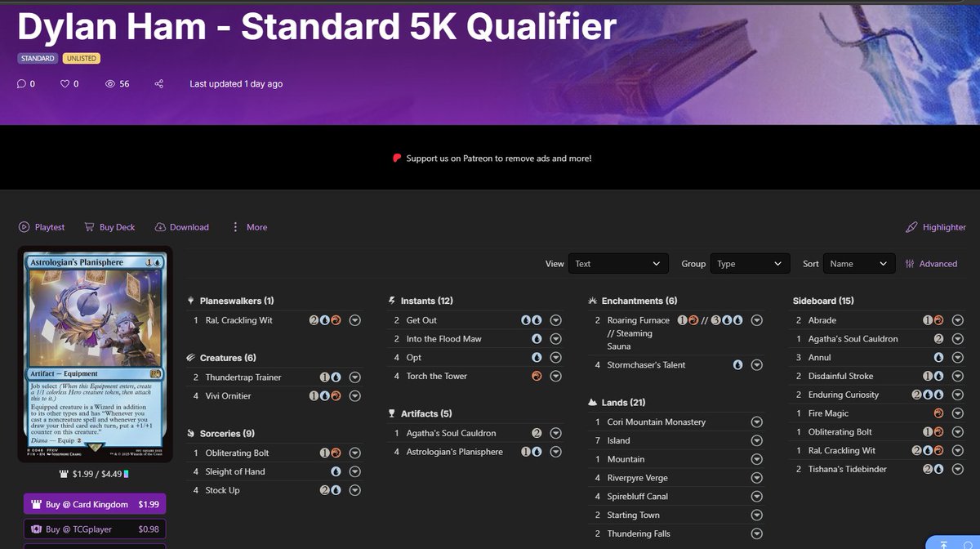Click the Artifacts (5) chalice icon
Screen dimensions: 980x549
tap(393, 414)
